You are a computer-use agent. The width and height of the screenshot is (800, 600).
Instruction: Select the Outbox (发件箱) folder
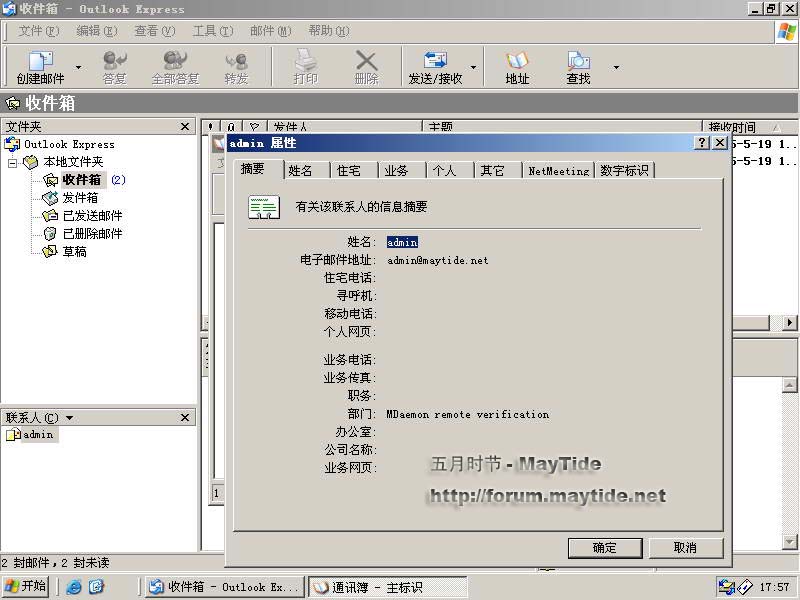pyautogui.click(x=79, y=198)
